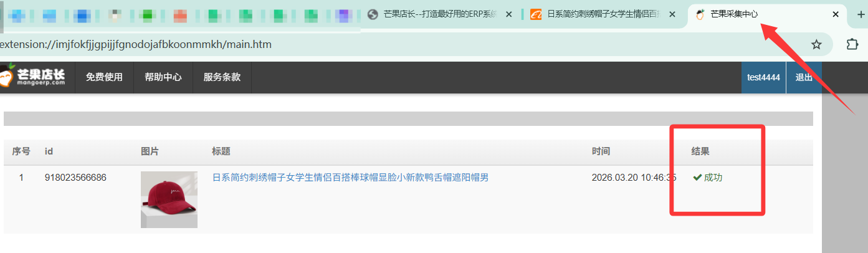
Task: Open 服务条款 in the navigation bar
Action: 222,77
